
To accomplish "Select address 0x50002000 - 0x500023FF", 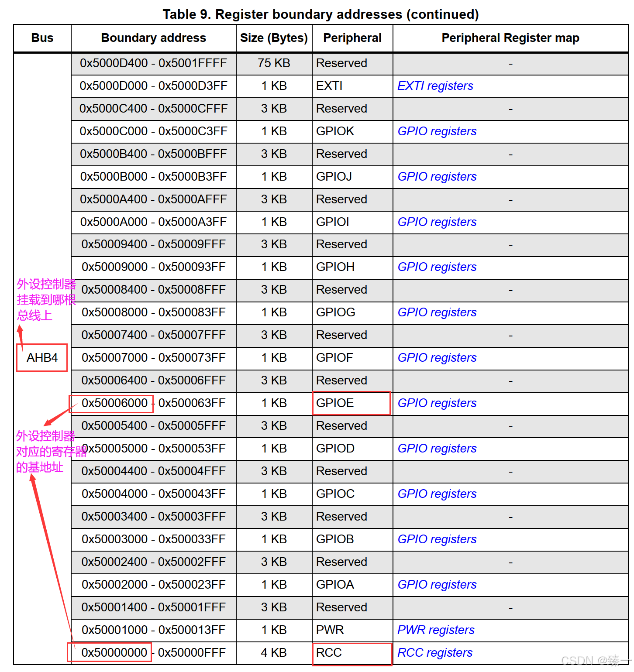I will (x=153, y=585).
